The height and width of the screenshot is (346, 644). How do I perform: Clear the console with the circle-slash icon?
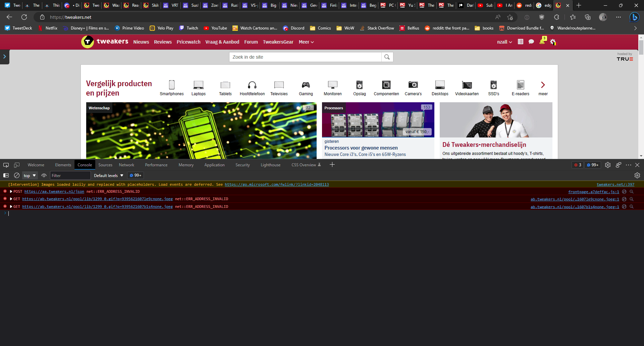(x=16, y=175)
